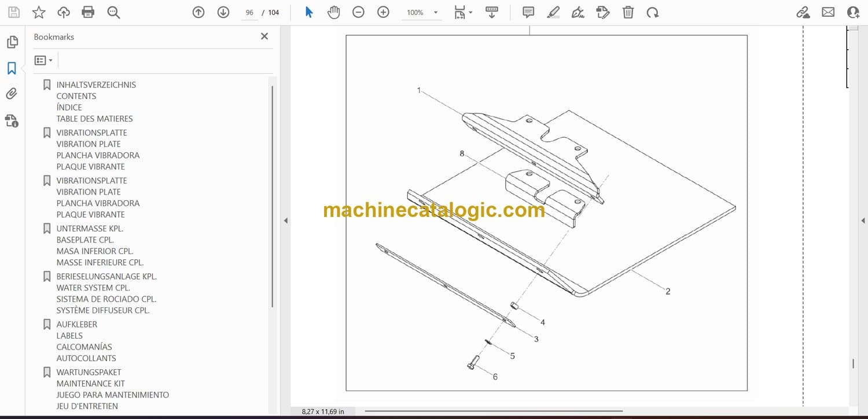Click part callout number 2
The image size is (868, 419).
(668, 291)
